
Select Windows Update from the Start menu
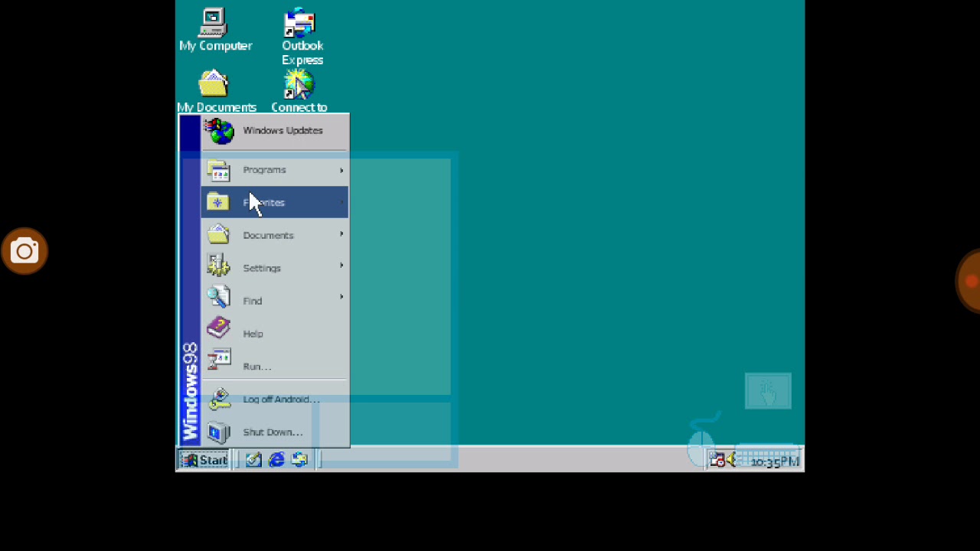(x=283, y=130)
